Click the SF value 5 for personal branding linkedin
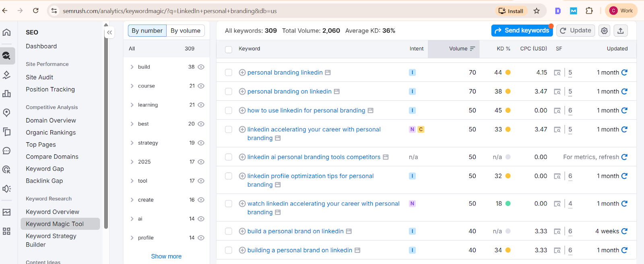The image size is (644, 264). (x=570, y=73)
